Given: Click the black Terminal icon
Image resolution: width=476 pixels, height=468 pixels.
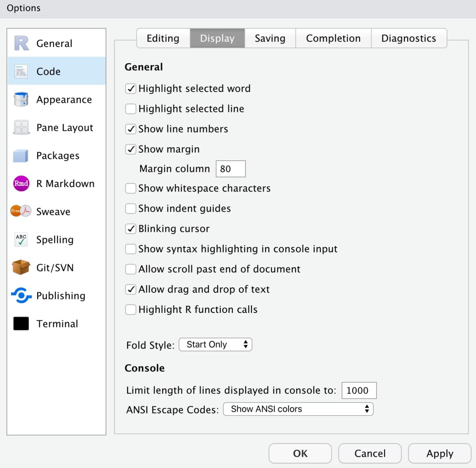Looking at the screenshot, I should (x=21, y=324).
